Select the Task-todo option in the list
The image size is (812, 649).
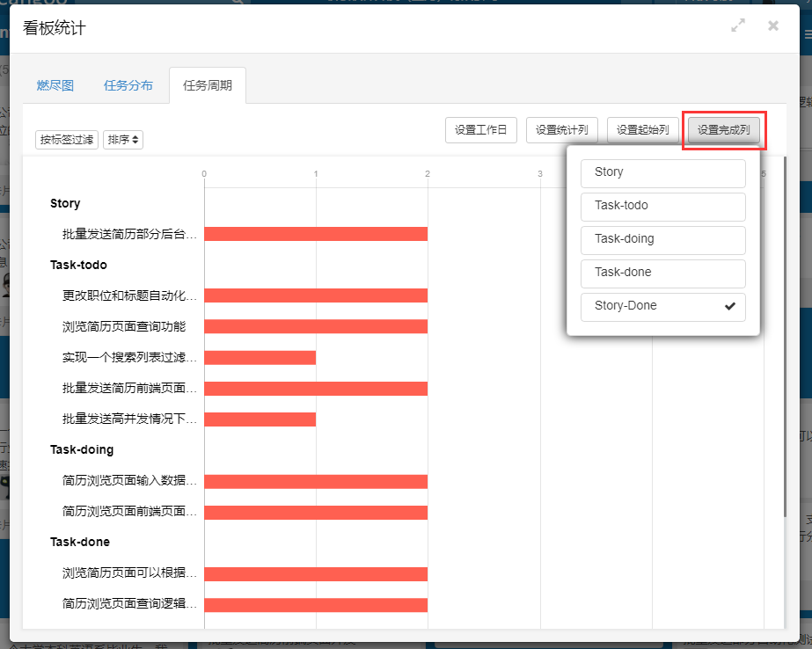coord(662,207)
